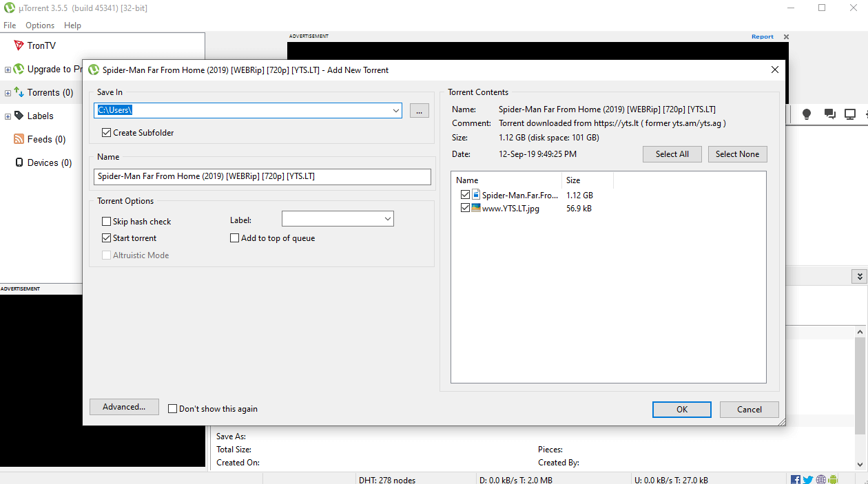This screenshot has width=868, height=484.
Task: Uncheck the Start torrent checkbox
Action: [106, 238]
